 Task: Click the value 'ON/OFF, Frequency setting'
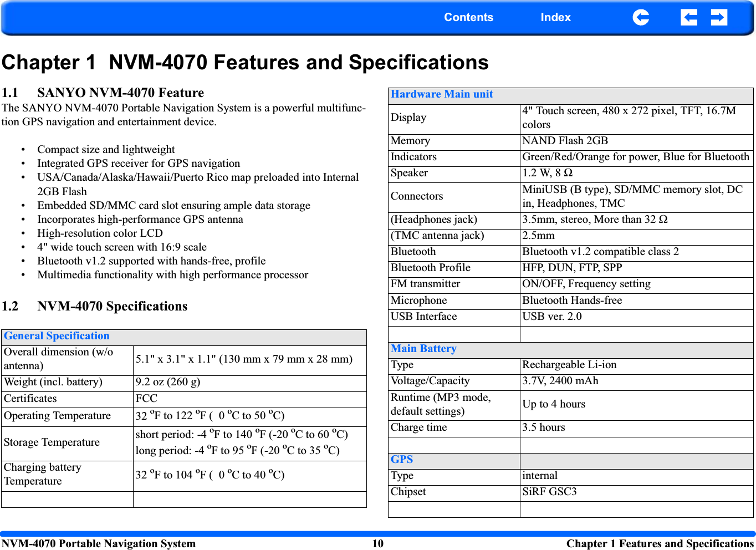(x=586, y=284)
